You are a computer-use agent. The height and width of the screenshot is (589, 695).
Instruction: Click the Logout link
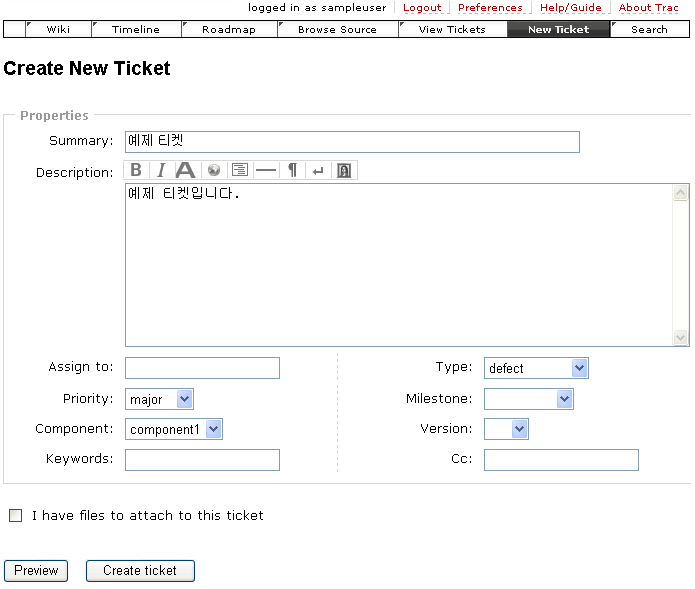pyautogui.click(x=422, y=7)
